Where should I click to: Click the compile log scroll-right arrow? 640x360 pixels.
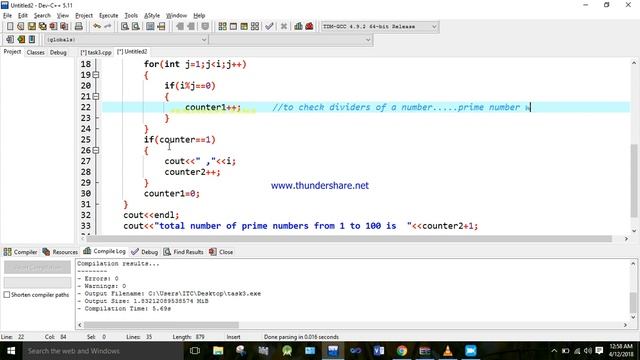click(625, 325)
